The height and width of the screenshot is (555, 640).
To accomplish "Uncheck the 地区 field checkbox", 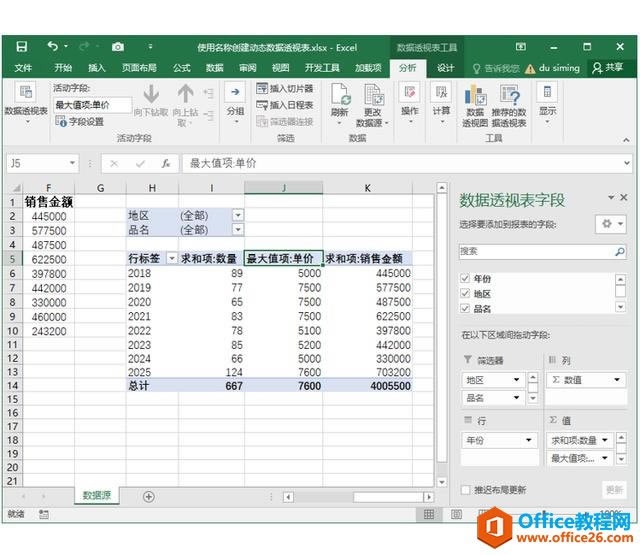I will click(465, 293).
